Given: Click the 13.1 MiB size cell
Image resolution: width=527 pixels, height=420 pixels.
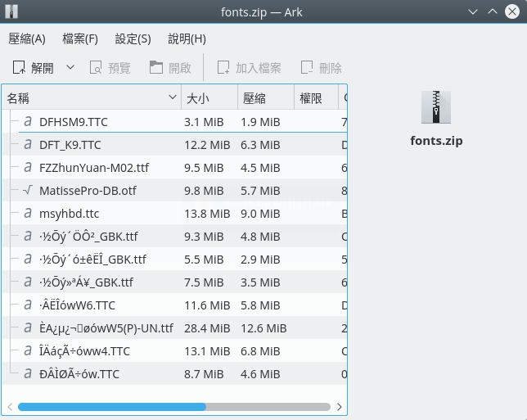Looking at the screenshot, I should click(207, 351).
